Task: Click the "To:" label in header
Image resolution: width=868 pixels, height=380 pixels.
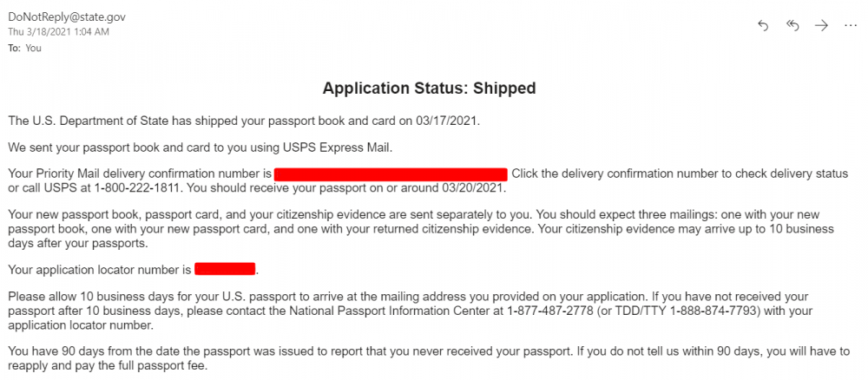Action: (15, 48)
